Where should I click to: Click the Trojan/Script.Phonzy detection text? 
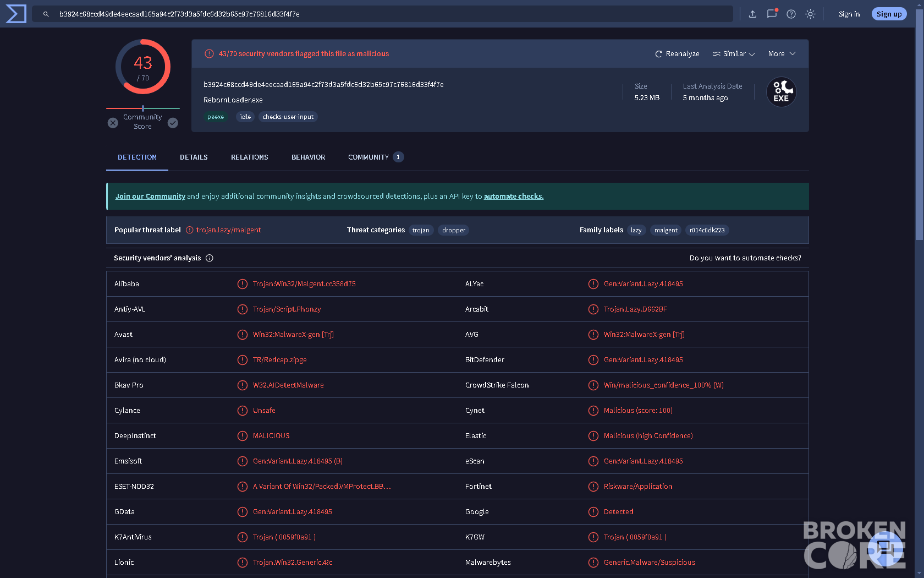[287, 309]
